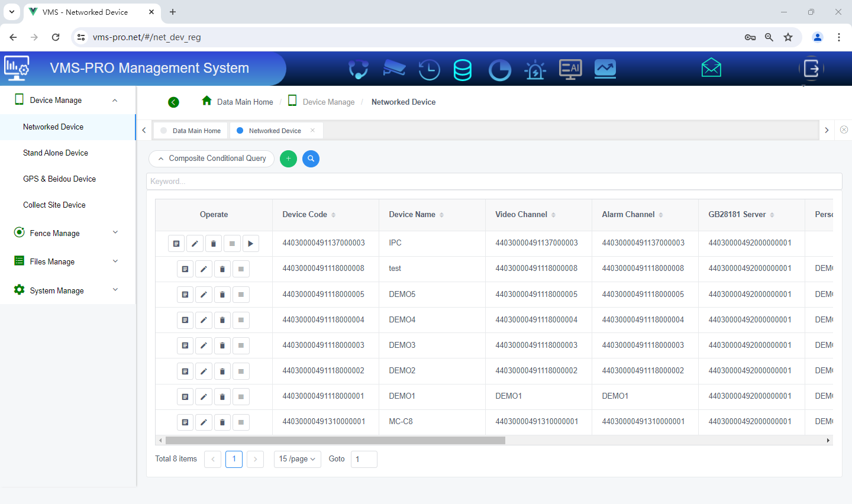This screenshot has width=852, height=504.
Task: View details of the test device
Action: click(185, 269)
